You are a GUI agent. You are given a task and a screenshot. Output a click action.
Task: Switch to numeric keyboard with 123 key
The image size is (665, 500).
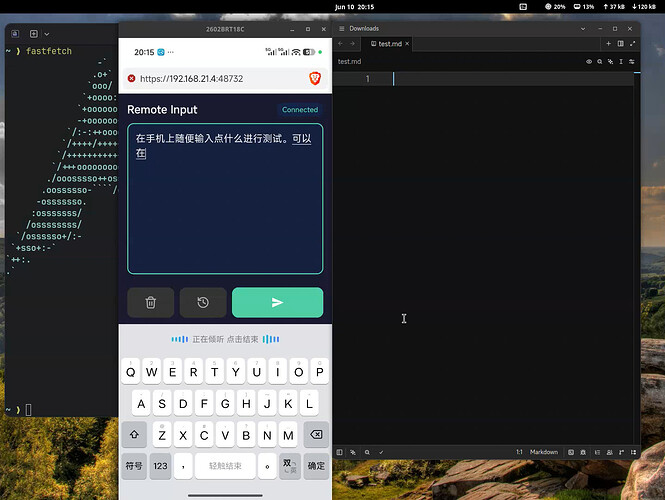160,466
